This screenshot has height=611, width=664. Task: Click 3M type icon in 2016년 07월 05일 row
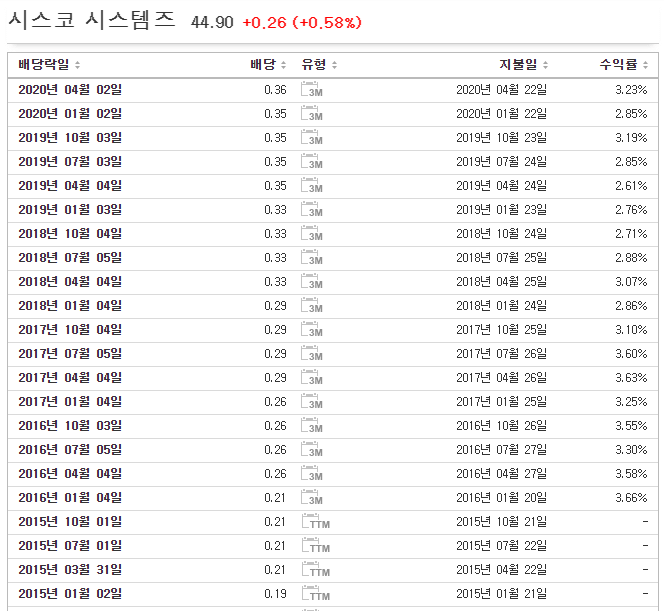(312, 449)
